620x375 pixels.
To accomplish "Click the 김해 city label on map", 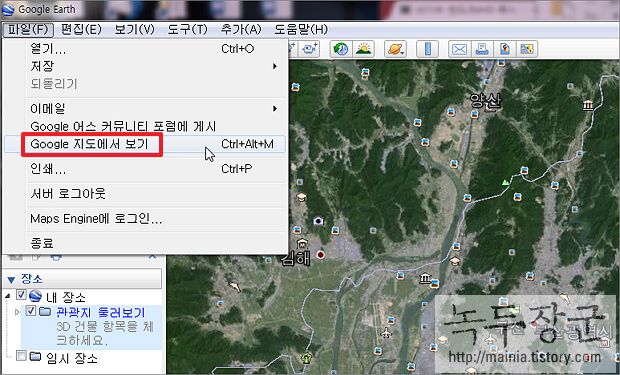I will (x=295, y=259).
